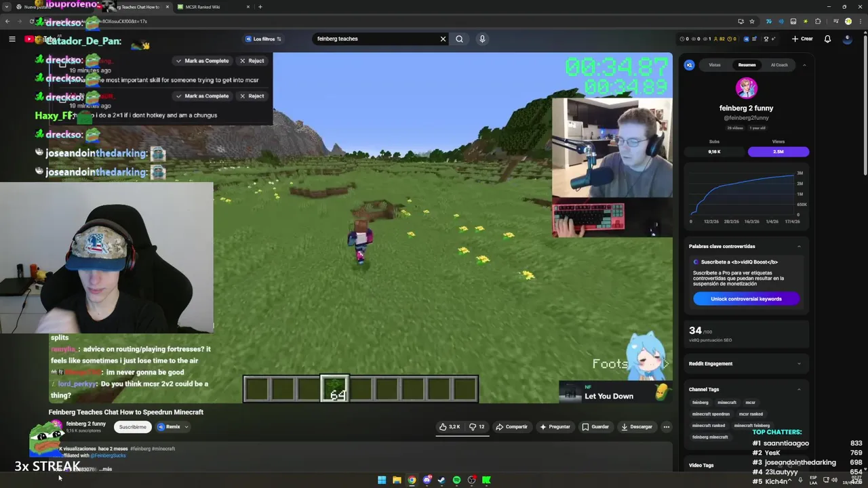Open Windows Start menu
The height and width of the screenshot is (488, 868).
(382, 480)
